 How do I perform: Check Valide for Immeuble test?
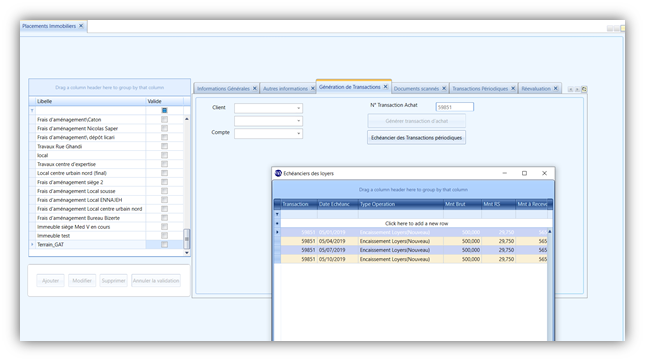[164, 236]
